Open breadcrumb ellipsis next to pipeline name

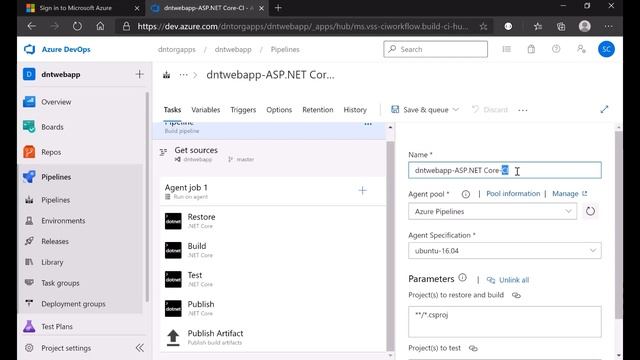coord(184,75)
